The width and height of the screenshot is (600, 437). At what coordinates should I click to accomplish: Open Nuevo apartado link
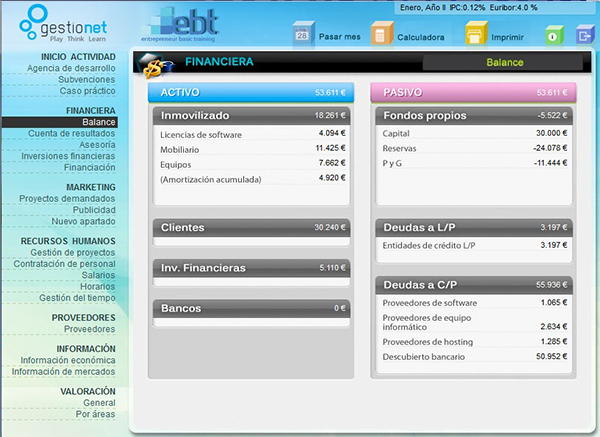click(83, 222)
